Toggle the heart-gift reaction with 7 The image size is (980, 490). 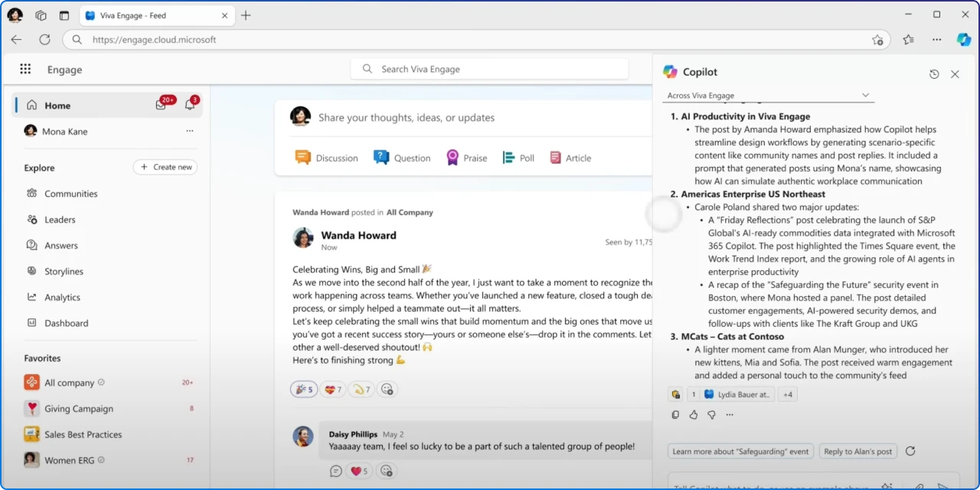(x=333, y=389)
